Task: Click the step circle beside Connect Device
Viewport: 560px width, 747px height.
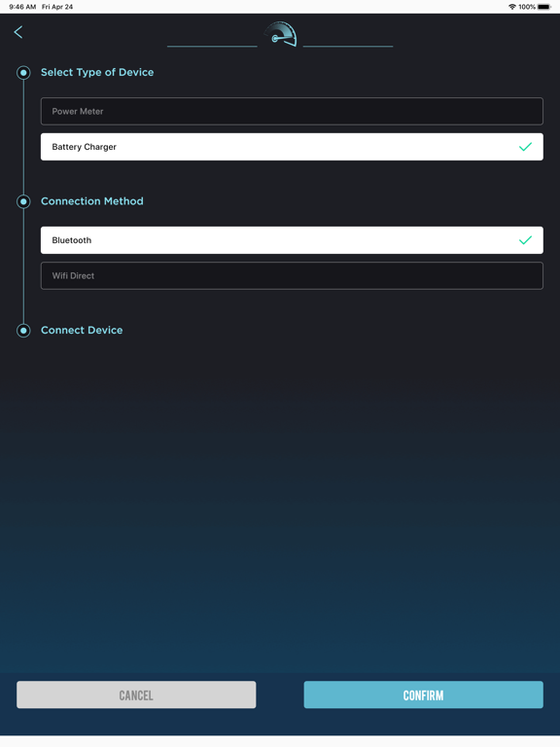Action: (x=23, y=330)
